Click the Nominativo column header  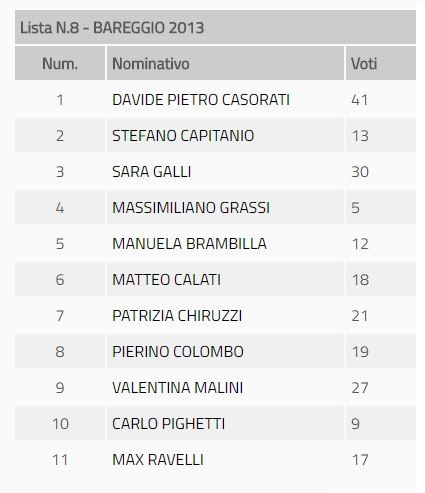[x=225, y=63]
